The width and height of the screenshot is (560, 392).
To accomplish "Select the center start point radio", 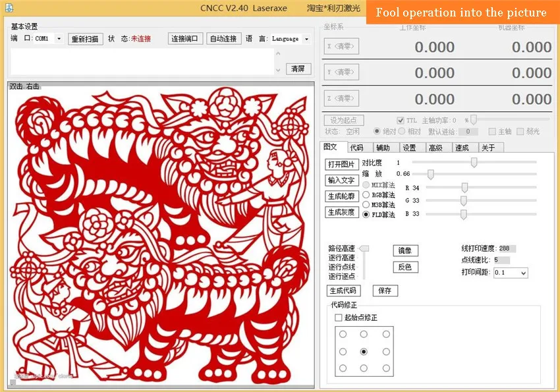I will coord(364,352).
